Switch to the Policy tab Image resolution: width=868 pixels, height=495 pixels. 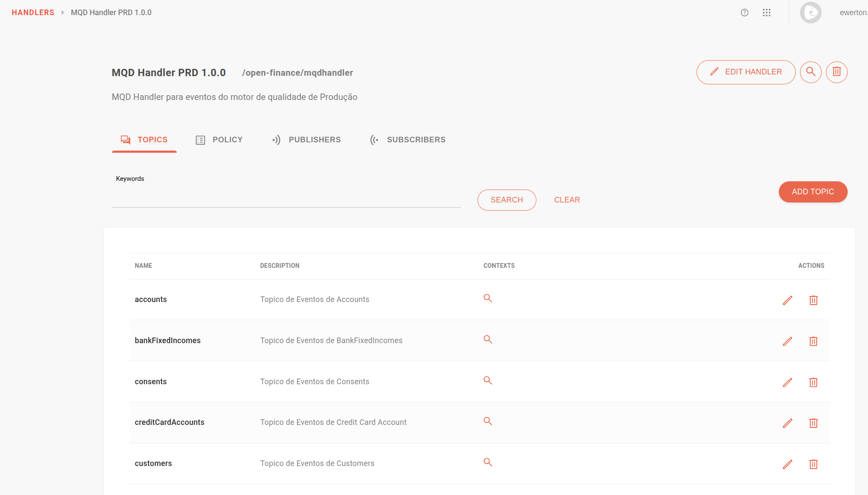(219, 140)
